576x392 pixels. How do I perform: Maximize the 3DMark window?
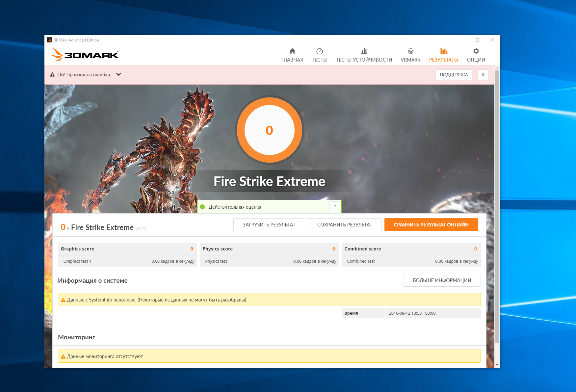tap(477, 40)
